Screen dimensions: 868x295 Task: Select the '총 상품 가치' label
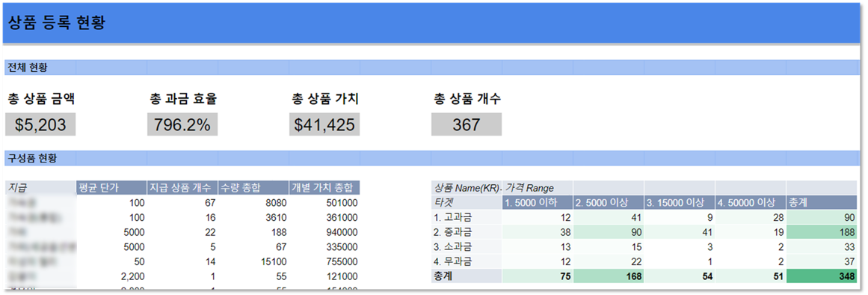tap(325, 100)
